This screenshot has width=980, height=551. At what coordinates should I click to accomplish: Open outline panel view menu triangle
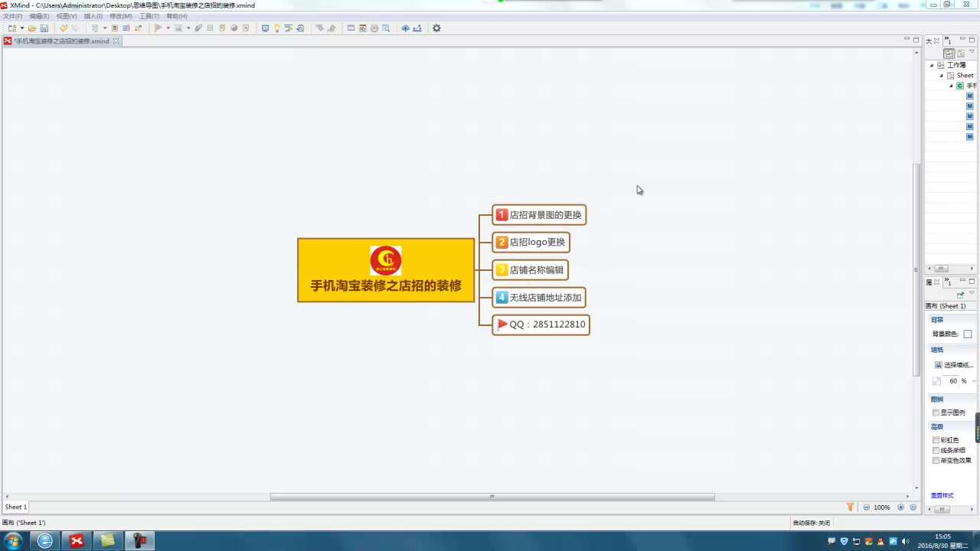coord(972,52)
